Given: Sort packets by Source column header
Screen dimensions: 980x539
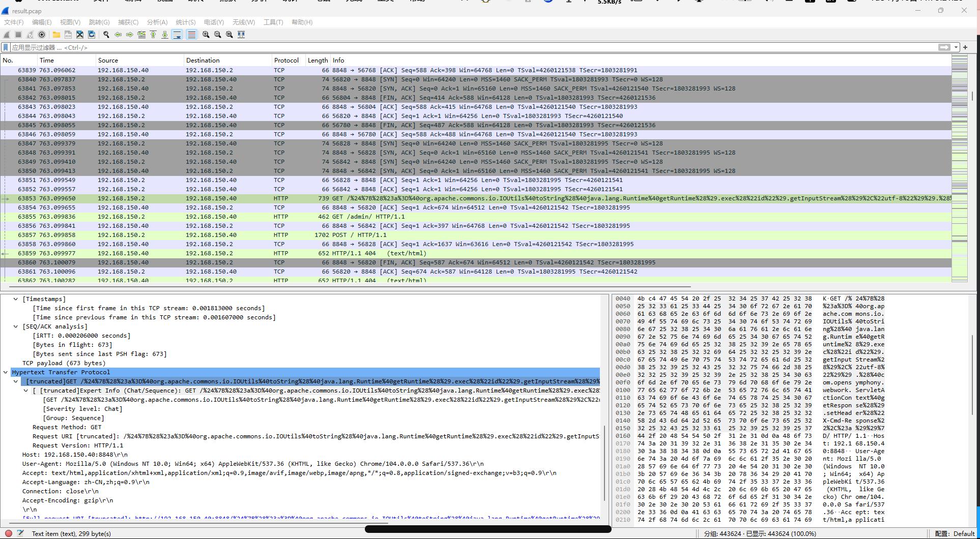Looking at the screenshot, I should [x=140, y=60].
